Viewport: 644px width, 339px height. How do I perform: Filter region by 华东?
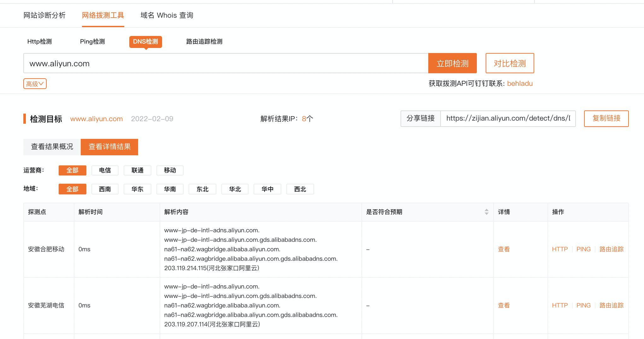pos(138,189)
